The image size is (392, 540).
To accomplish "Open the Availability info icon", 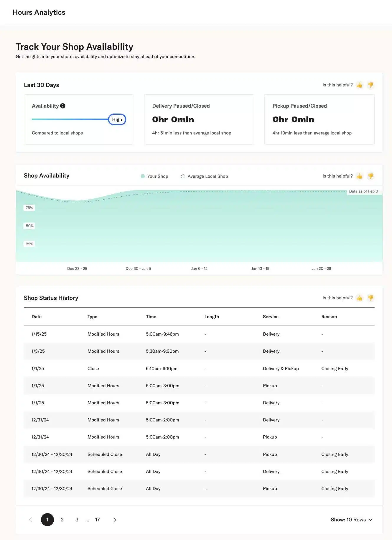I will 63,106.
